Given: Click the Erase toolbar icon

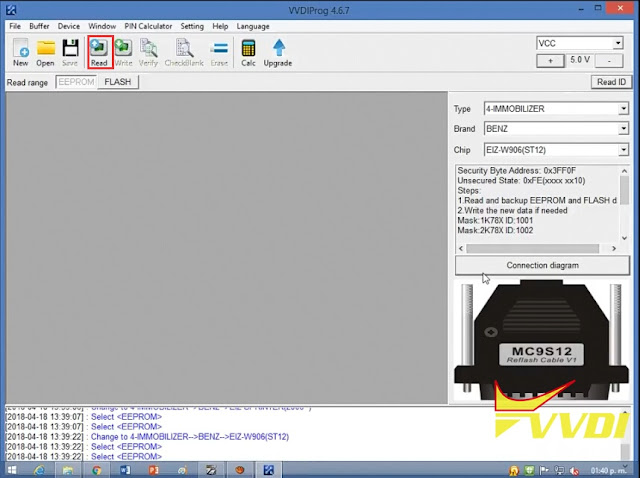Looking at the screenshot, I should (219, 52).
